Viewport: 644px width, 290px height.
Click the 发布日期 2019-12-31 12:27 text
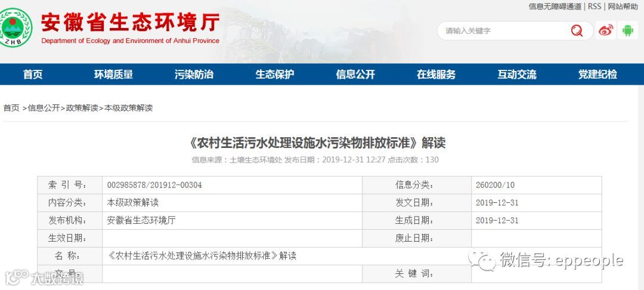pyautogui.click(x=335, y=160)
